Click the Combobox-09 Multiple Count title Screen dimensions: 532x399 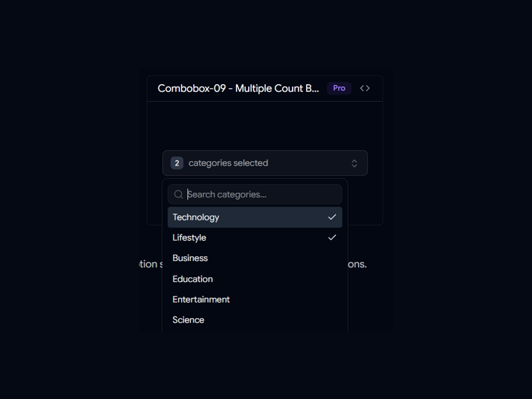(239, 88)
